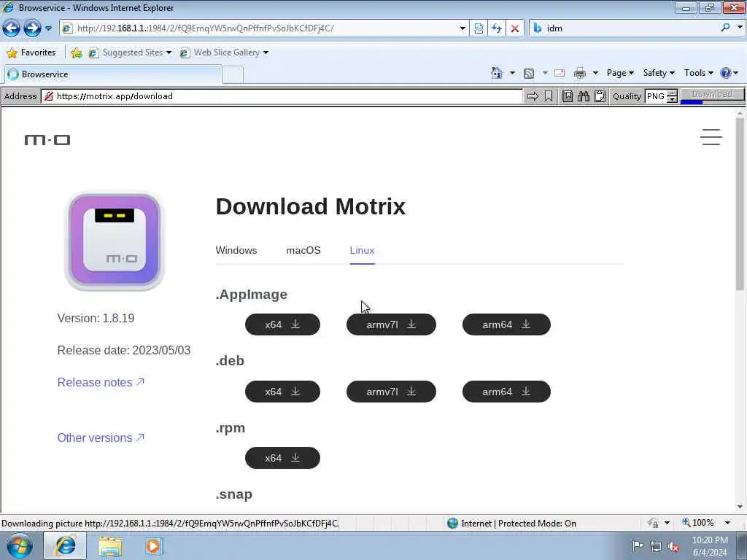Open the Release notes link
747x560 pixels.
101,382
